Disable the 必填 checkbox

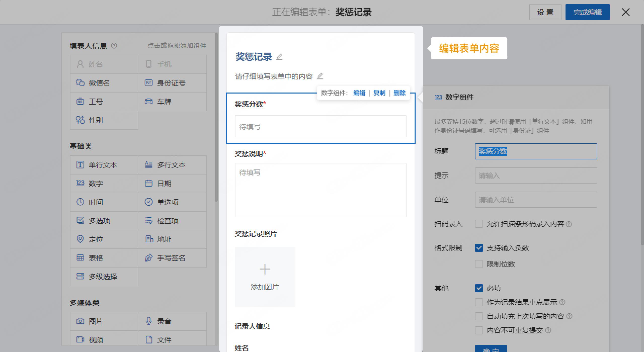(x=479, y=288)
